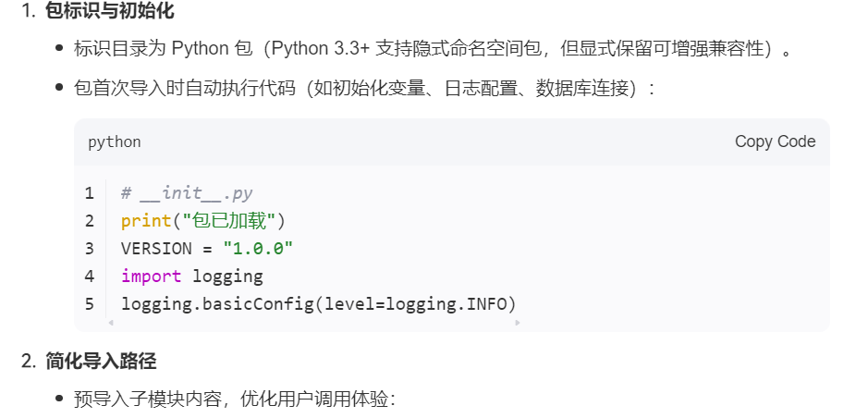Click line number 1 in code block
Viewport: 868px width, 418px height.
tap(89, 193)
